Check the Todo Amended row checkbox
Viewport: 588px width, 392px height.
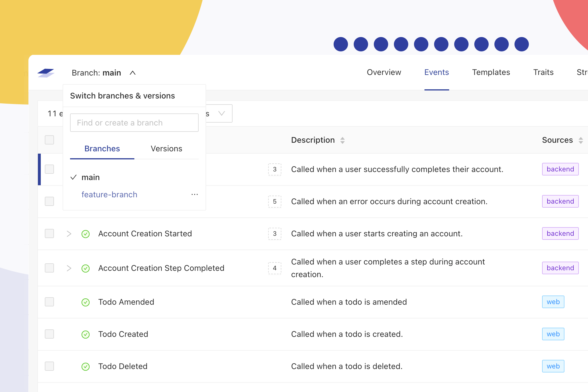[49, 302]
